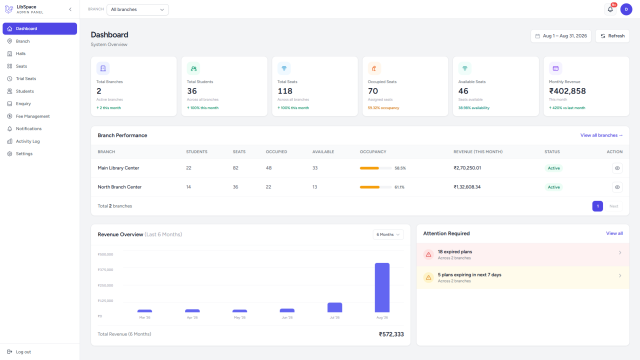Click Main Library Center occupancy bar

pos(376,168)
